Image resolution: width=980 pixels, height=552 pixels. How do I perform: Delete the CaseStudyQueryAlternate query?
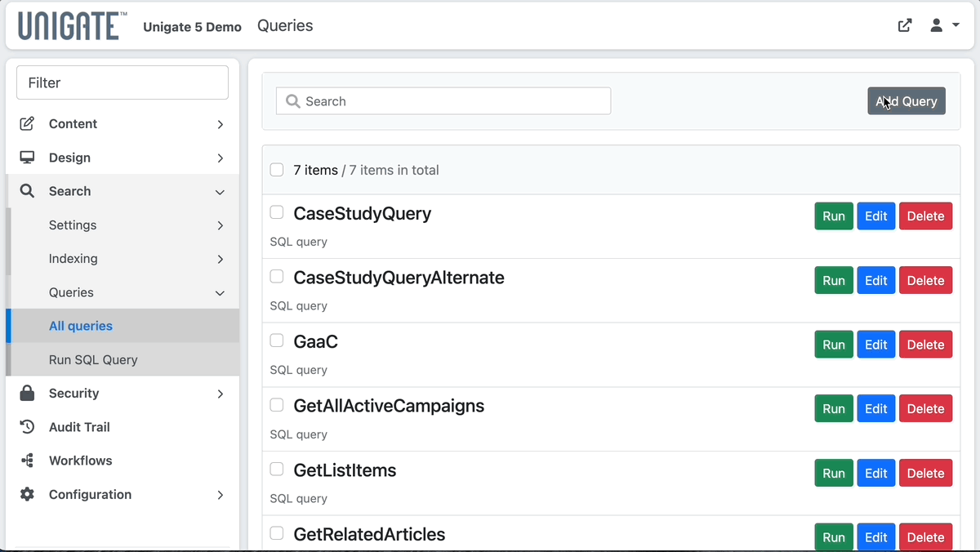pos(926,280)
